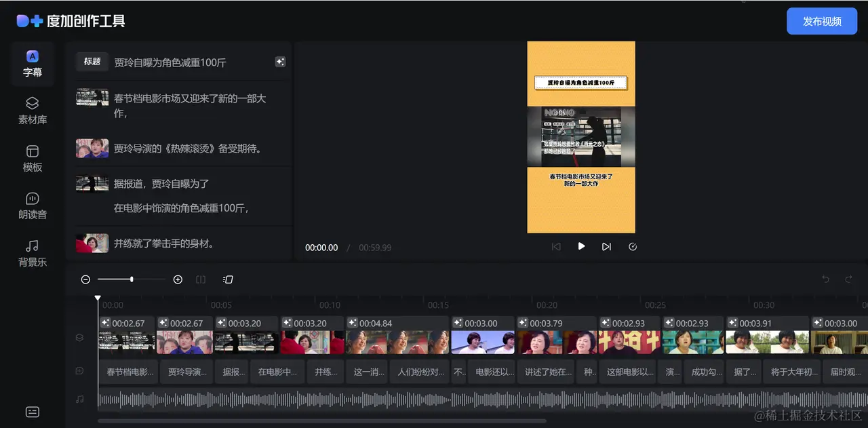Click thumbnail beside 贾玲导演的 subtitle

92,148
